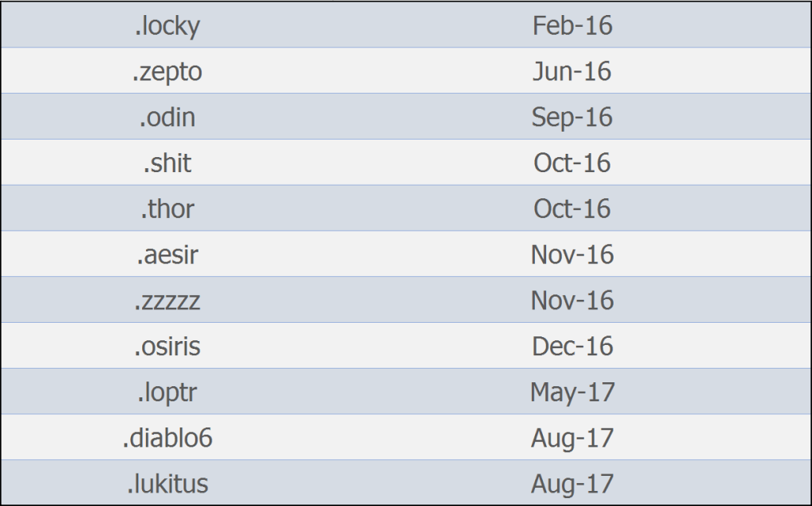The image size is (812, 506).
Task: Select the Nov-16 date beside .aesir
Action: pyautogui.click(x=572, y=255)
